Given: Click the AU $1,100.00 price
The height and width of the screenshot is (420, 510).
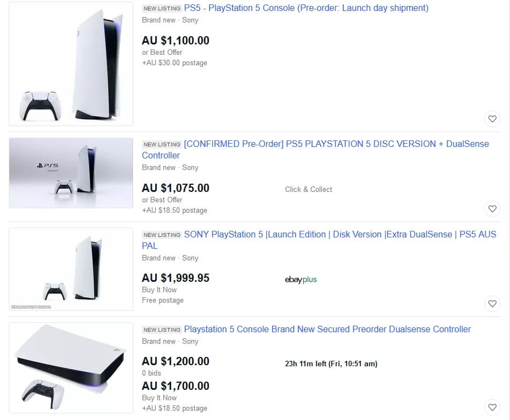Looking at the screenshot, I should (x=175, y=41).
